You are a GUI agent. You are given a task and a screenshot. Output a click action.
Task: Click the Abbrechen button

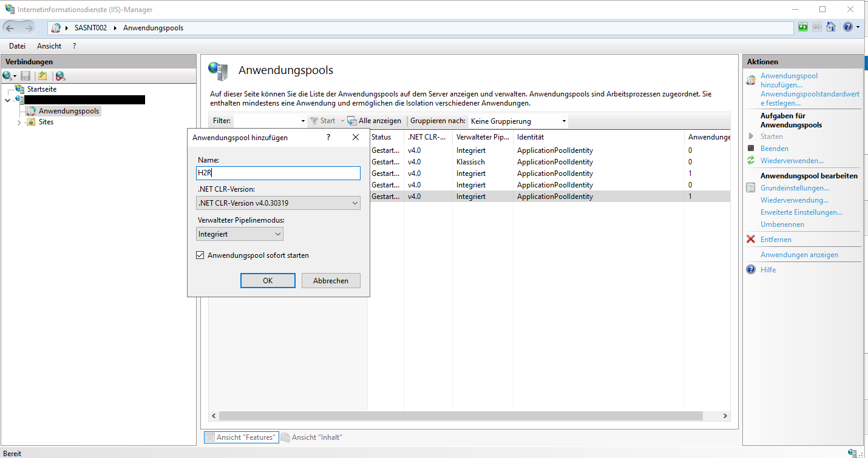tap(331, 281)
